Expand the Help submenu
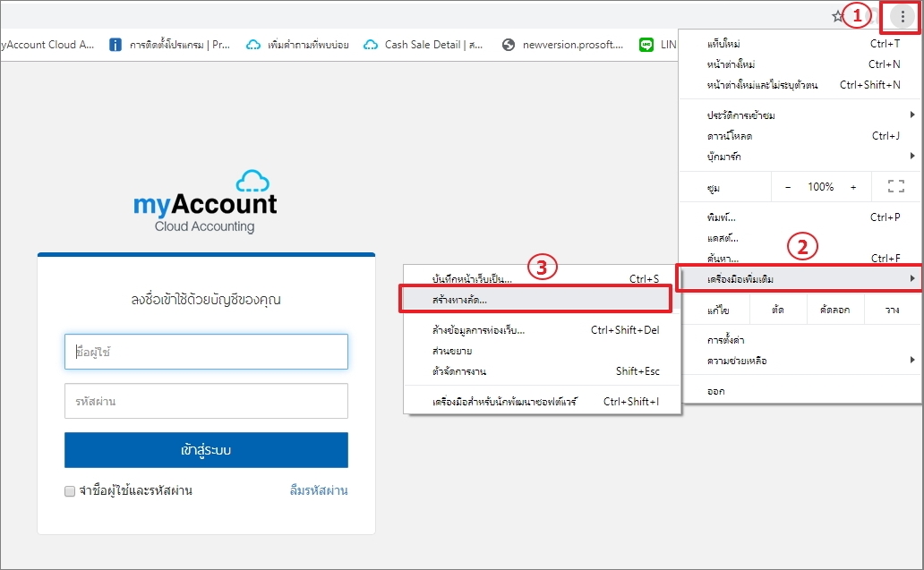The image size is (924, 570). click(x=800, y=361)
